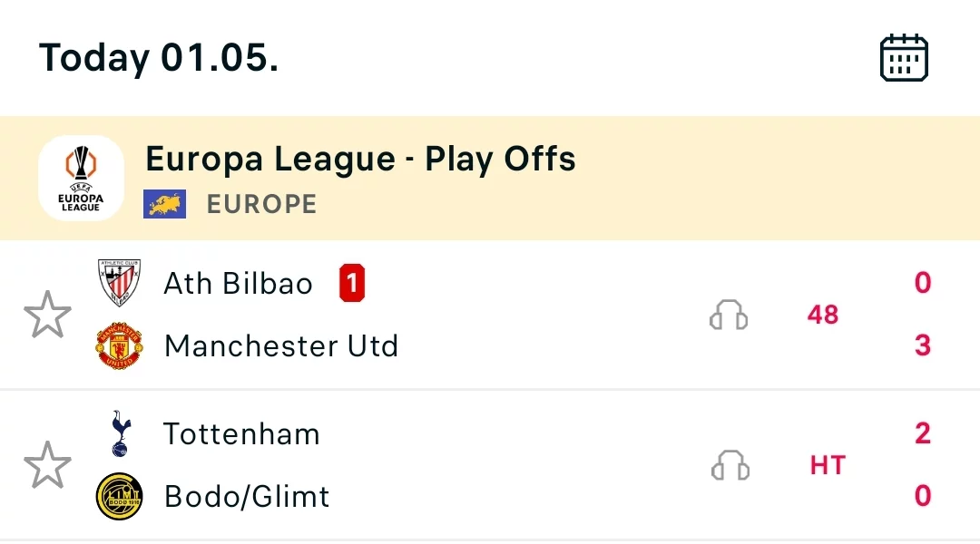The width and height of the screenshot is (980, 544).
Task: Click the Manchester United club crest
Action: tap(119, 346)
